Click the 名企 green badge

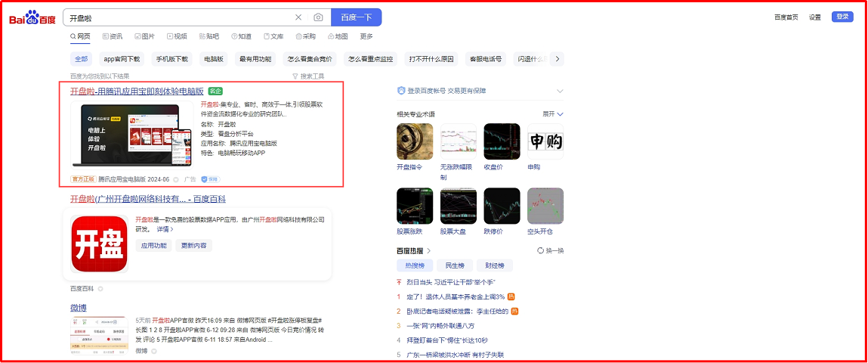[x=216, y=91]
